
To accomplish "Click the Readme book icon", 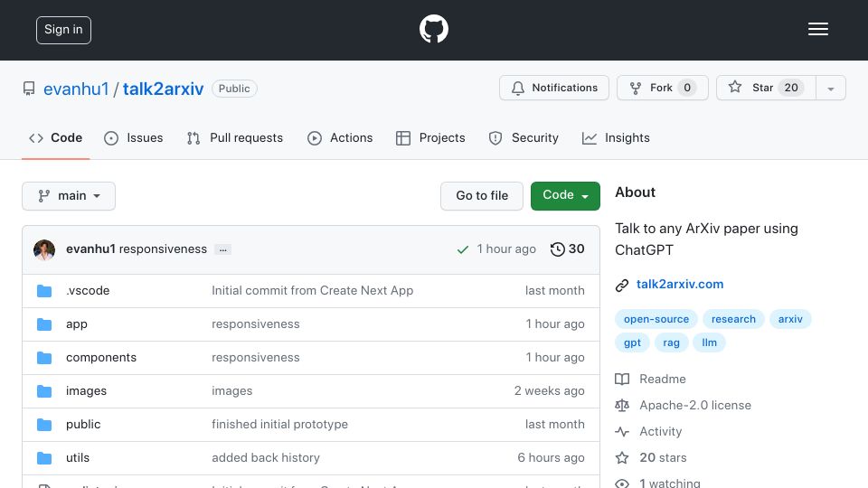I will pyautogui.click(x=622, y=379).
